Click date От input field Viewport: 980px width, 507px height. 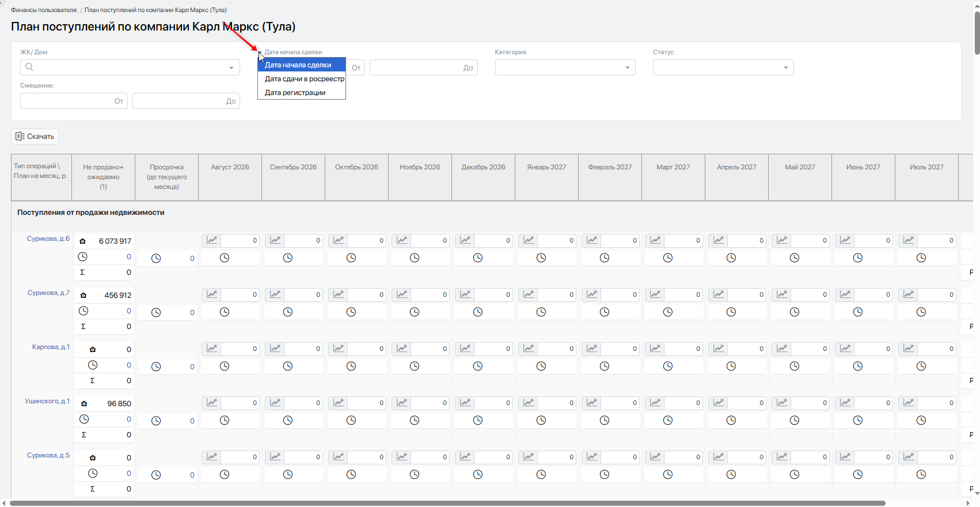356,67
